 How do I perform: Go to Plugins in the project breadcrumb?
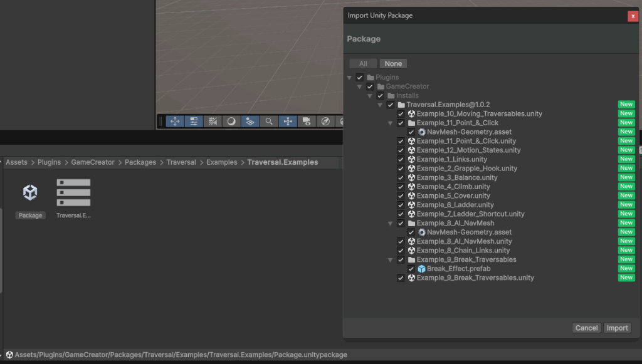coord(49,162)
